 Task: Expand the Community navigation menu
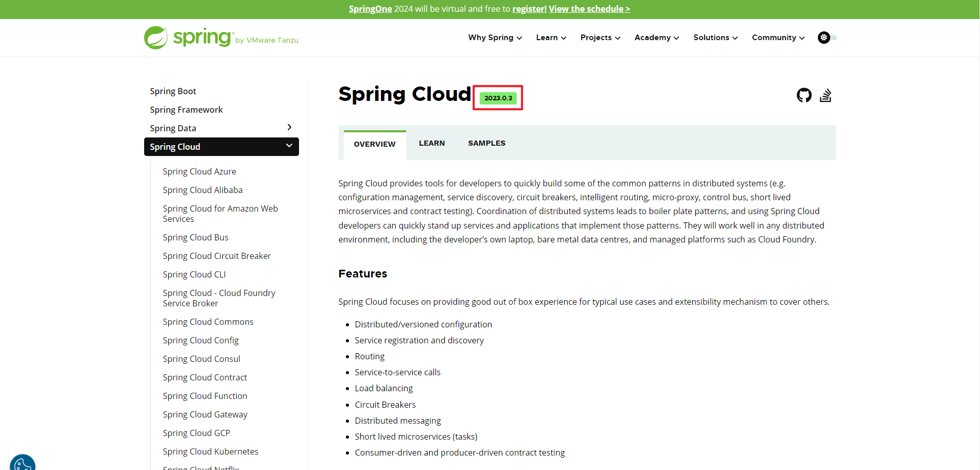tap(778, 38)
